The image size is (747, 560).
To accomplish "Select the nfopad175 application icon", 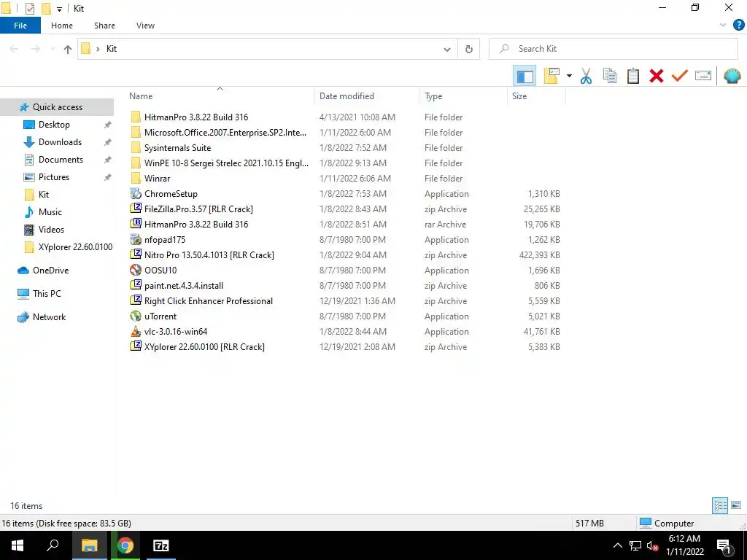I will click(136, 239).
